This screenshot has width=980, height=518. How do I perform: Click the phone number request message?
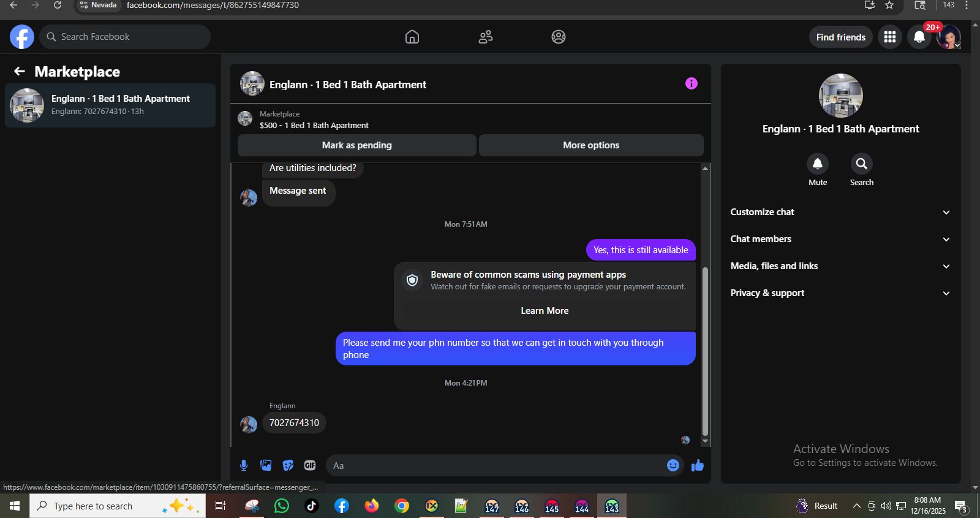pyautogui.click(x=516, y=349)
